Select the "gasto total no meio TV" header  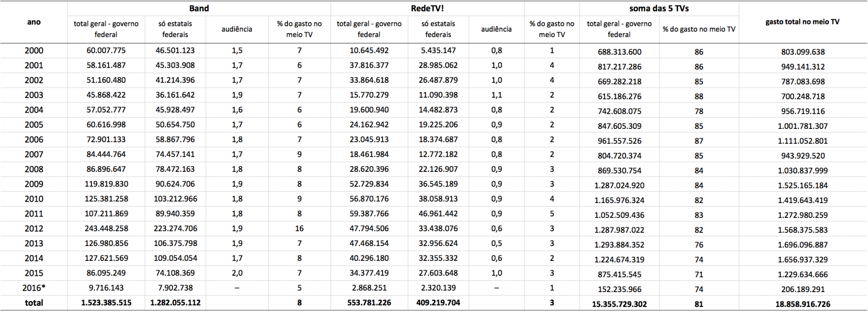[802, 22]
